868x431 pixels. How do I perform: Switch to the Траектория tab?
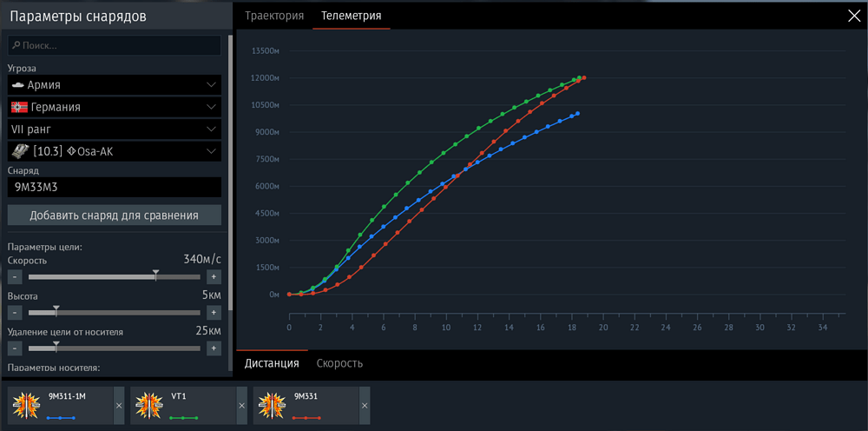click(x=274, y=16)
